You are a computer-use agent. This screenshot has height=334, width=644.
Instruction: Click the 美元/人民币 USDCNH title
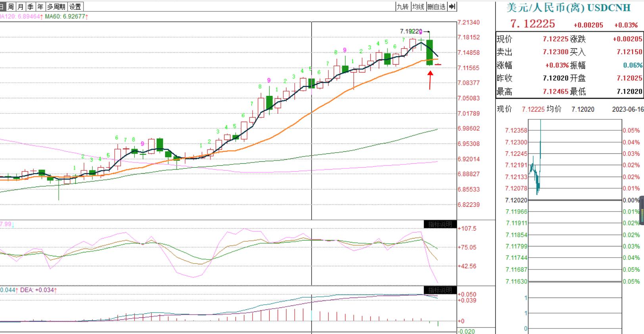563,8
